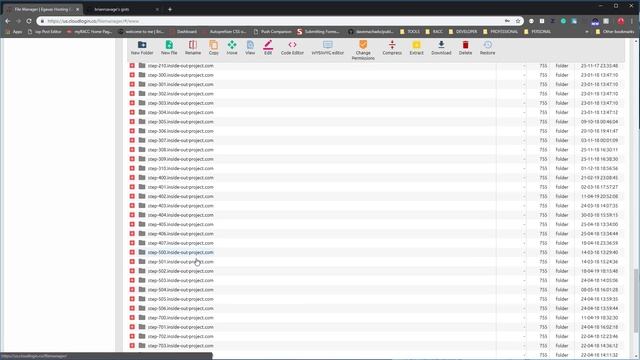The height and width of the screenshot is (360, 640).
Task: Expand the step-701.inside-out-project.com folder
Action: click(x=132, y=327)
